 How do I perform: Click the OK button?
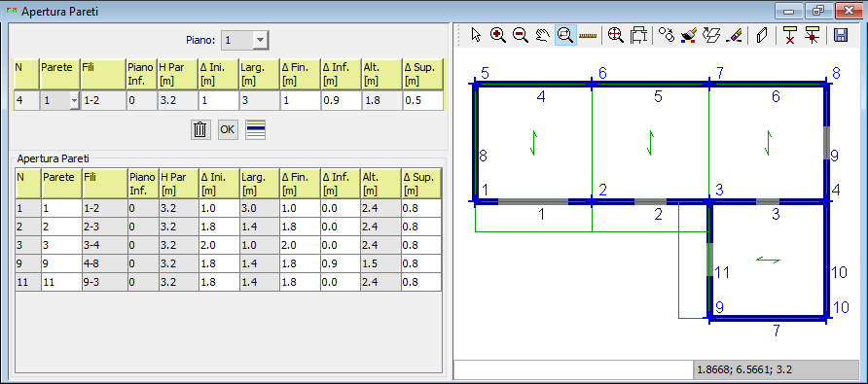point(228,129)
